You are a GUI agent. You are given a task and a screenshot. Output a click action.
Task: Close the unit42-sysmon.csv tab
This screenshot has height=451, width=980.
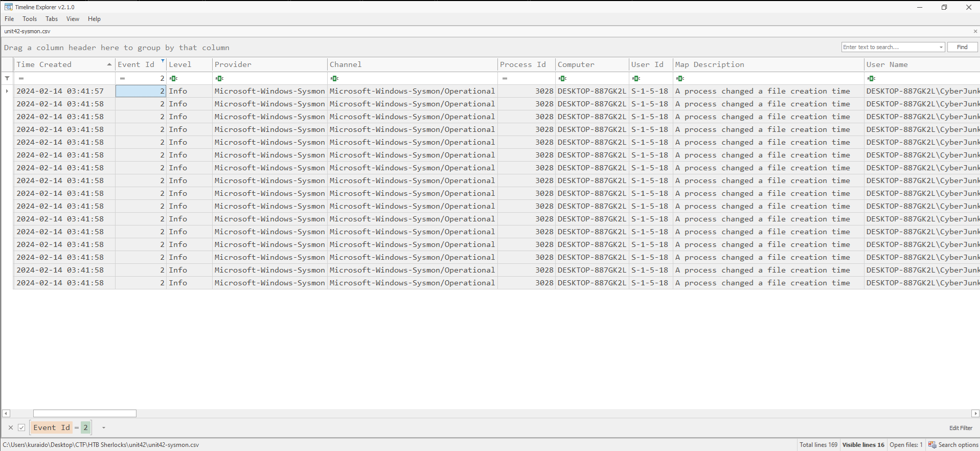pos(975,31)
